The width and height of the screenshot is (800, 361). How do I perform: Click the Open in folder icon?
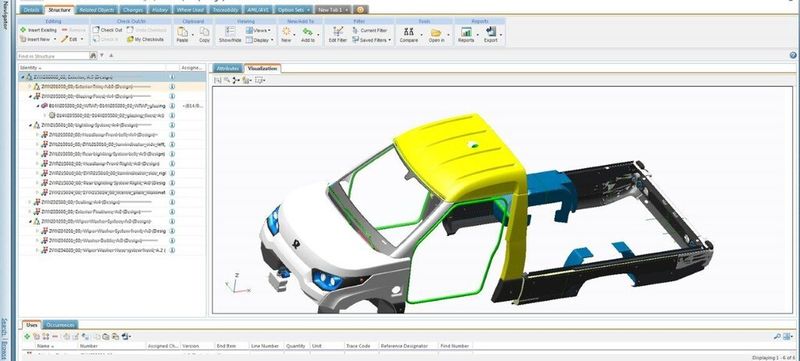click(x=436, y=32)
